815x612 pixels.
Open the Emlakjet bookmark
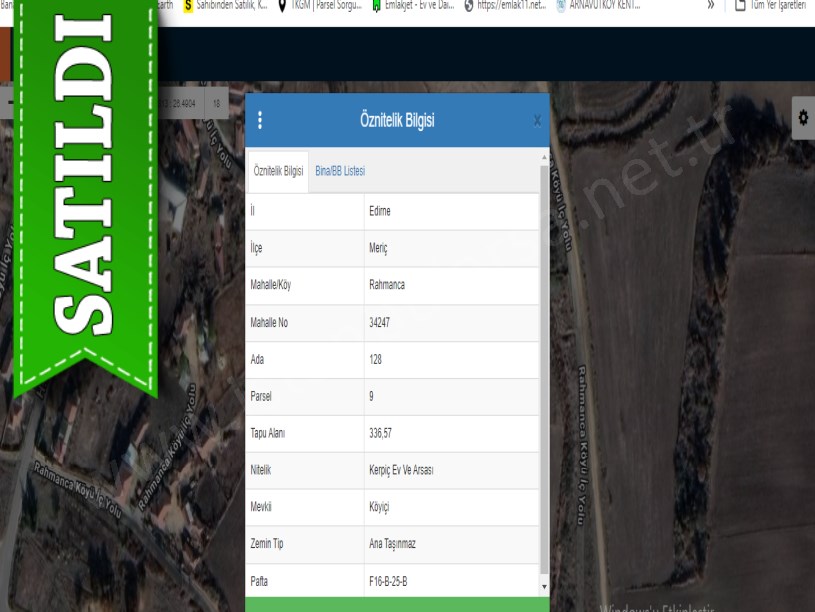click(x=412, y=5)
